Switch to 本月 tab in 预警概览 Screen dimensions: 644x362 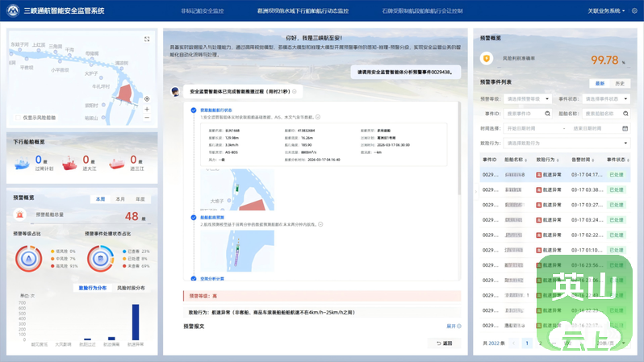120,199
